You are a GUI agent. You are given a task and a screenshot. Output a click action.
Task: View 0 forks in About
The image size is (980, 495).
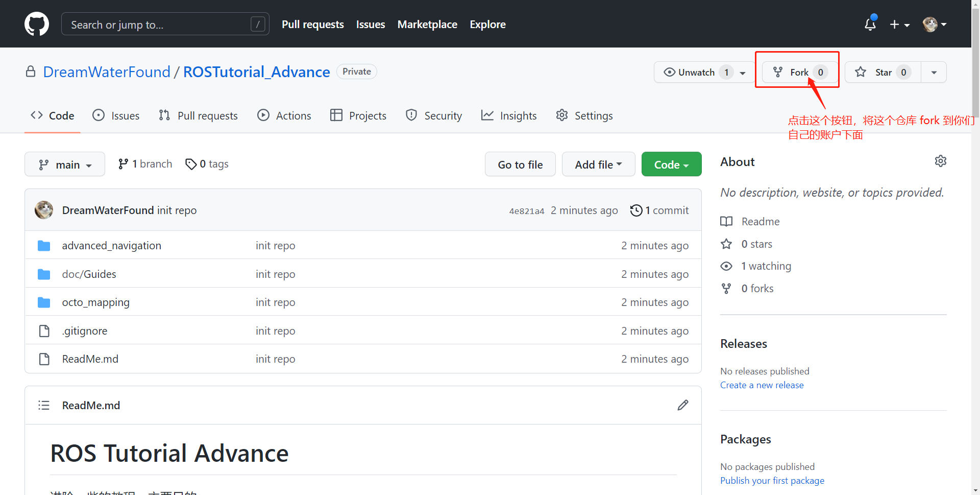747,289
